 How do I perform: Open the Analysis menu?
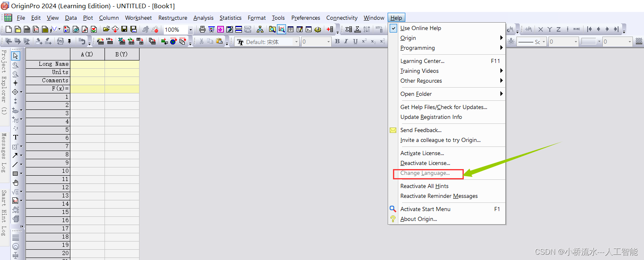[203, 18]
